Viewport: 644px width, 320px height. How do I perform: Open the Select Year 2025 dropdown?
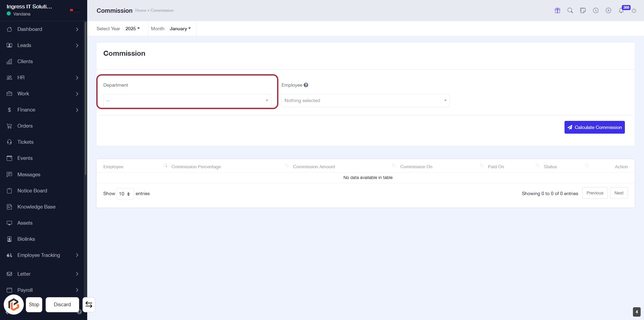click(x=132, y=29)
